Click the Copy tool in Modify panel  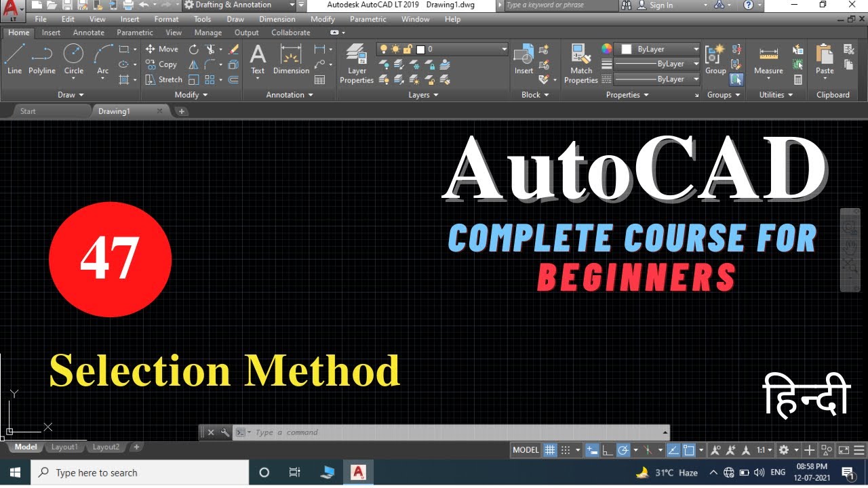(x=161, y=64)
